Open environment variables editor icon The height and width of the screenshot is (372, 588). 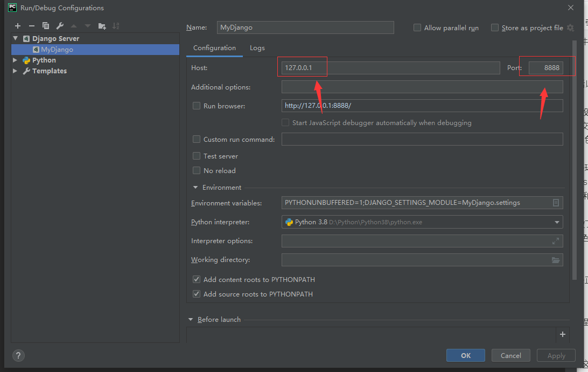[556, 203]
